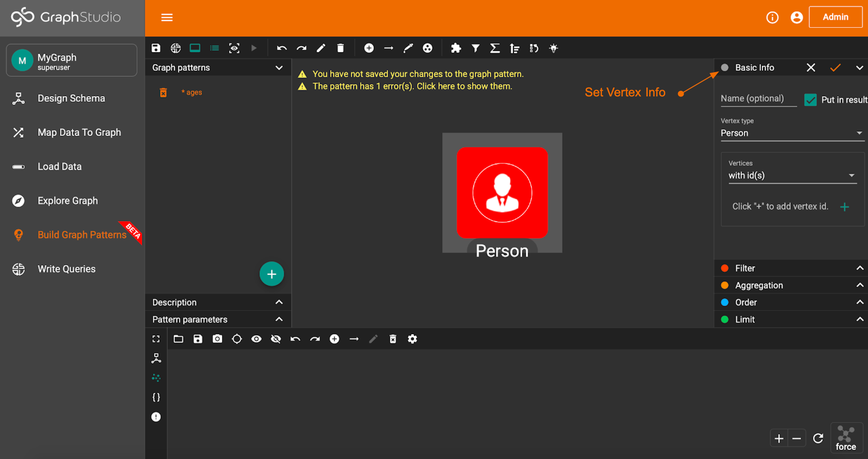The width and height of the screenshot is (868, 459).
Task: Go to Write Queries in sidebar
Action: pos(67,269)
